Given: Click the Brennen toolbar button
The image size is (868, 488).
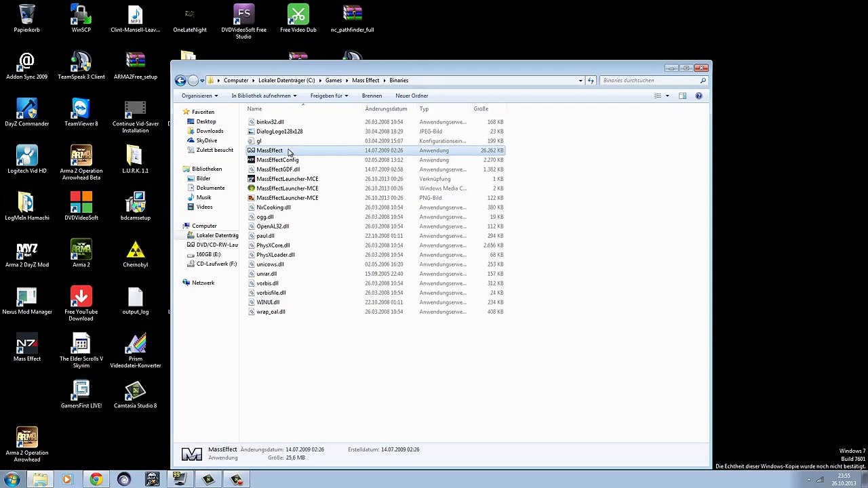Looking at the screenshot, I should click(372, 96).
